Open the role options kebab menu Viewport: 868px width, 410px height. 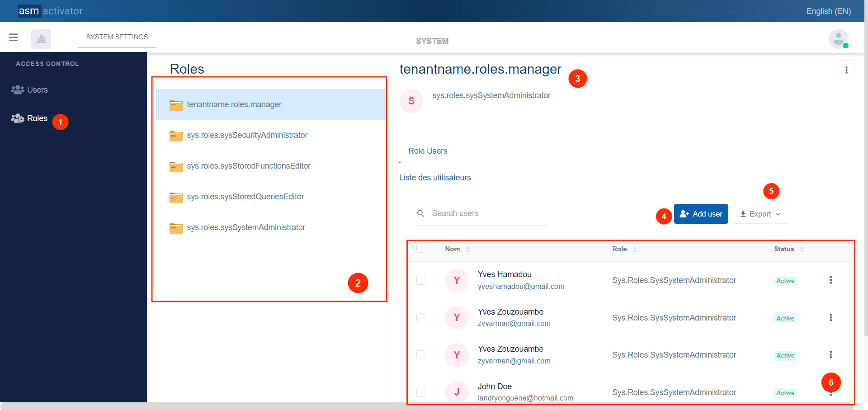846,71
